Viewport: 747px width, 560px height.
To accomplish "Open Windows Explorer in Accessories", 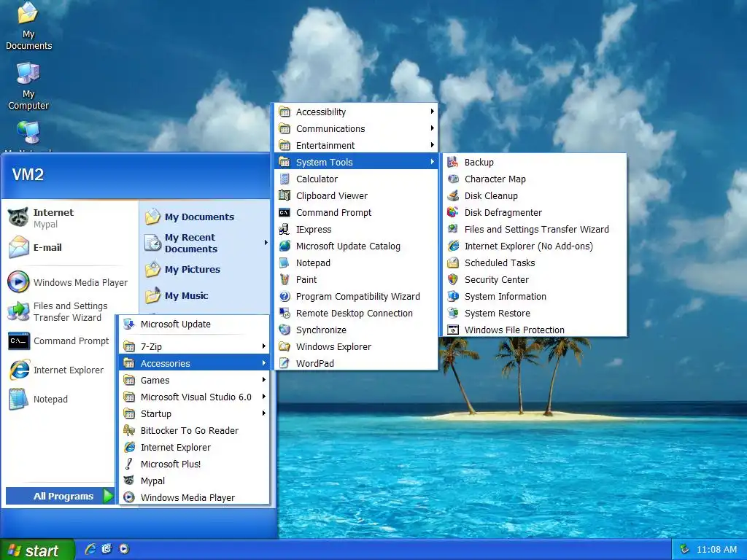I will (356, 346).
